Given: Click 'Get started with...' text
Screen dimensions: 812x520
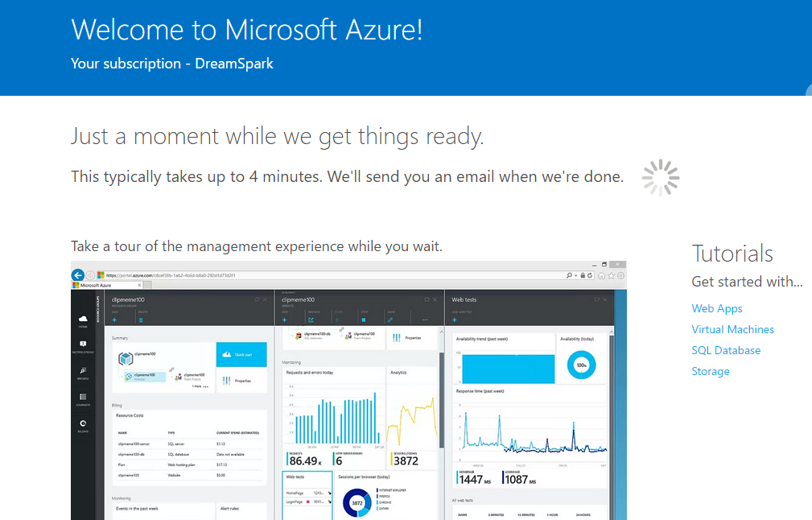Looking at the screenshot, I should (747, 282).
